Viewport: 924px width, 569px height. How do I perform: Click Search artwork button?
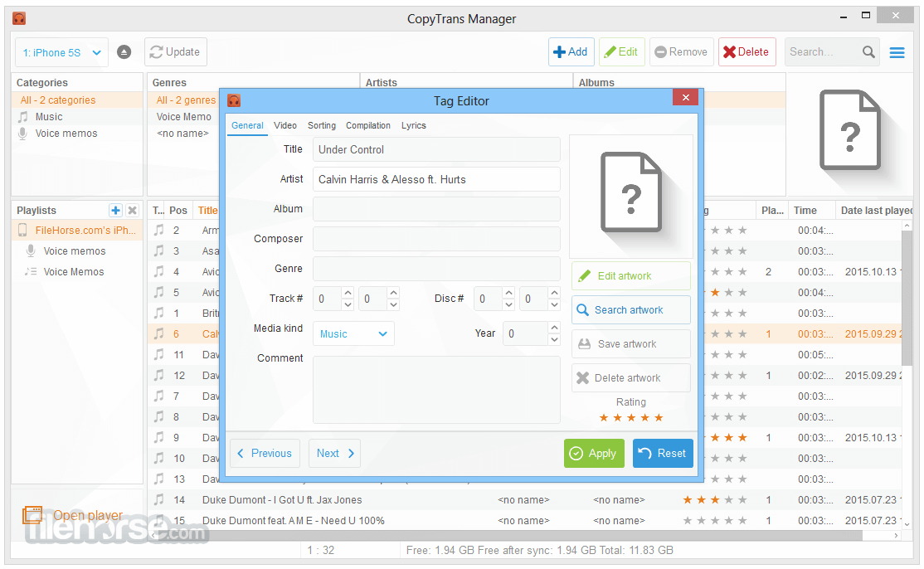[631, 310]
